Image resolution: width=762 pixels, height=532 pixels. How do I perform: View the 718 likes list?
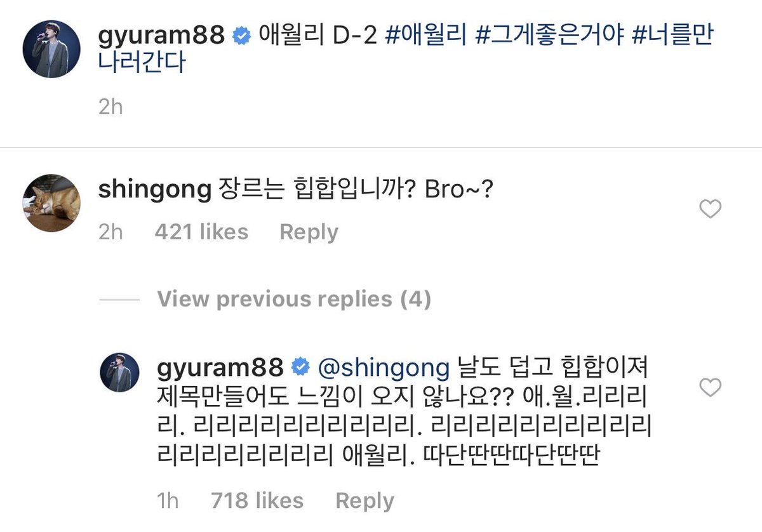(257, 500)
